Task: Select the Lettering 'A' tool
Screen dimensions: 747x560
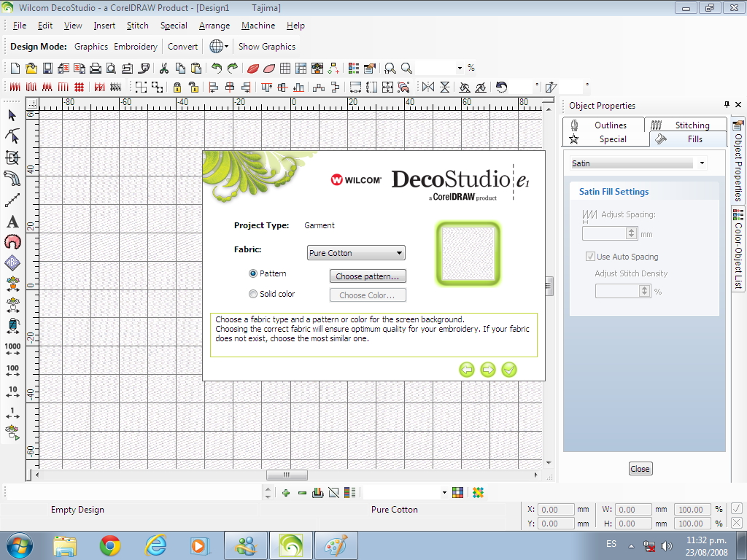Action: 12,222
